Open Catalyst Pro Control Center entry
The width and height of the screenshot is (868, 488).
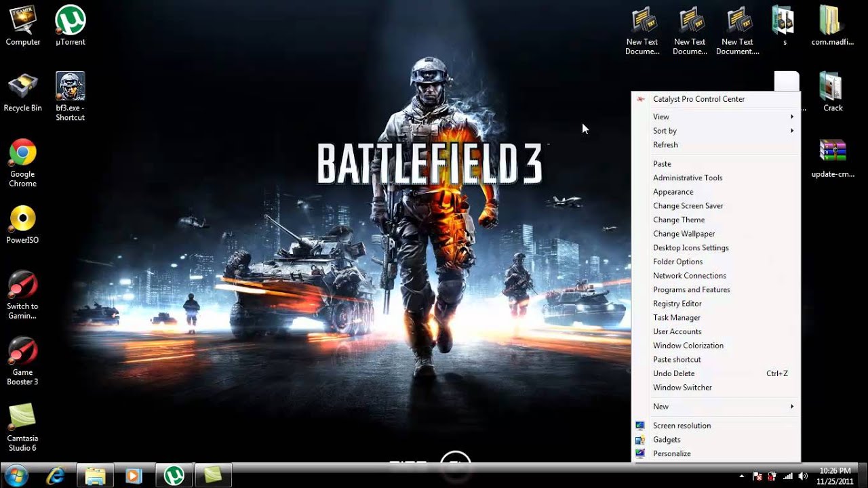tap(715, 99)
